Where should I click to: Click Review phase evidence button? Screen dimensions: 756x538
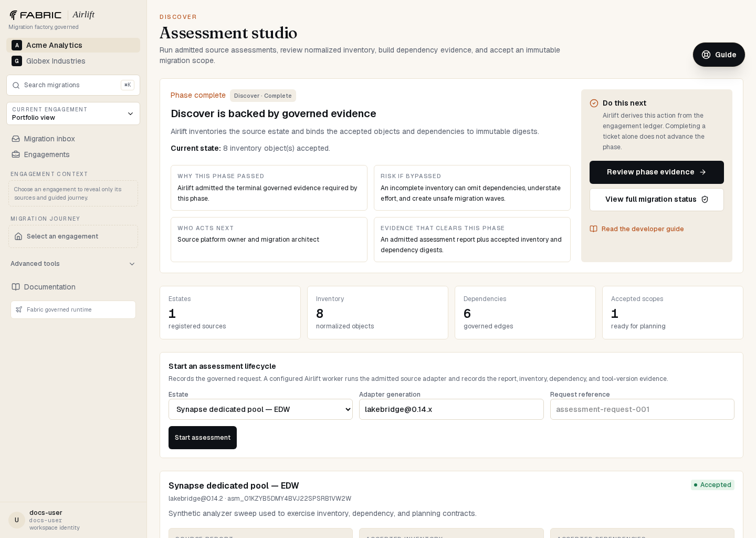pyautogui.click(x=657, y=172)
